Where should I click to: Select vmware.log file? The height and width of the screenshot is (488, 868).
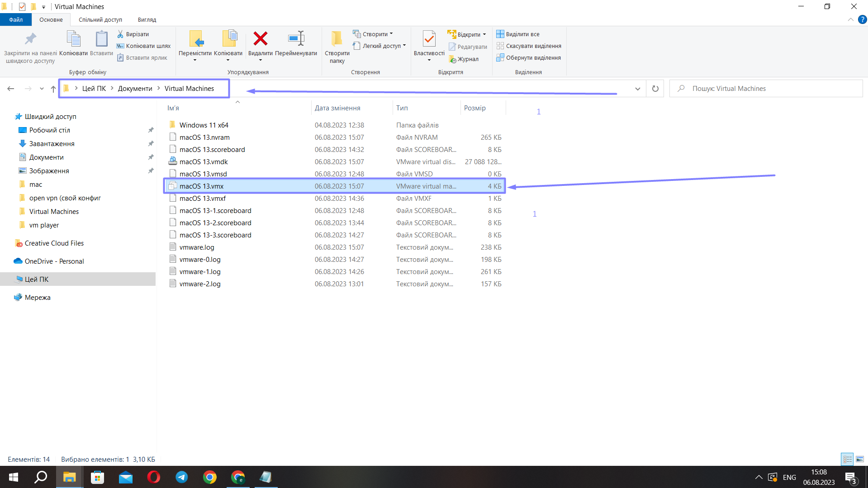[x=197, y=247]
